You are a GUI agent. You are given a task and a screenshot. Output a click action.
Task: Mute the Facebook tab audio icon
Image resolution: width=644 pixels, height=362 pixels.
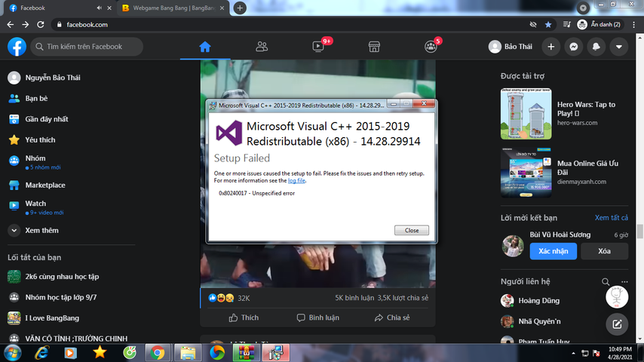point(99,8)
